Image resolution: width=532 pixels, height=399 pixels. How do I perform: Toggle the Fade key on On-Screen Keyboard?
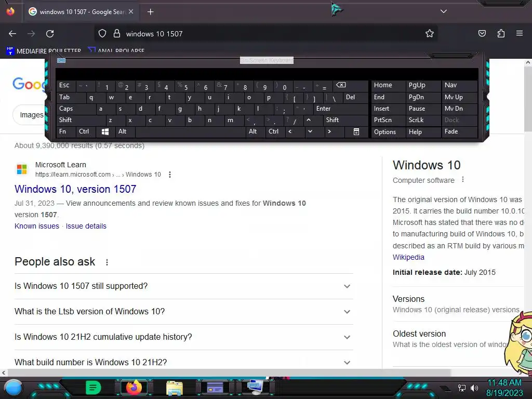459,131
